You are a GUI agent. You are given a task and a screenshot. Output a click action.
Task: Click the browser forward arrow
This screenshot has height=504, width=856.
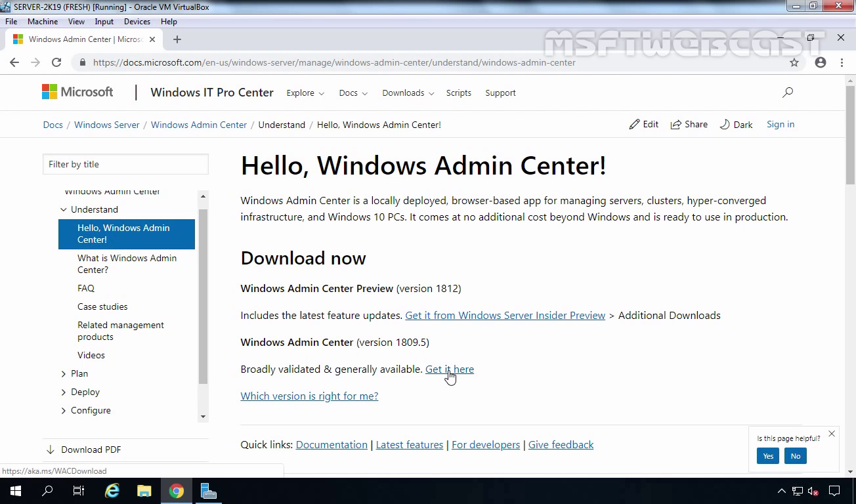coord(35,62)
